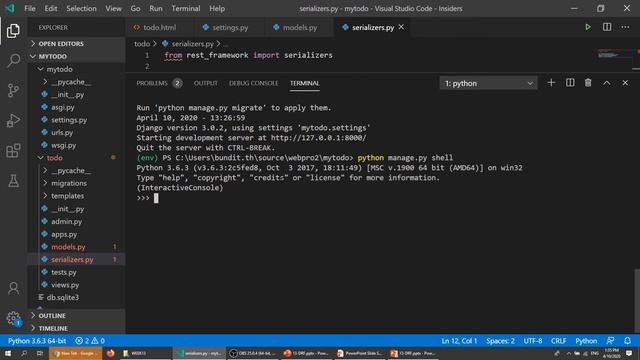Split the editor to the right
The width and height of the screenshot is (640, 360).
(607, 27)
